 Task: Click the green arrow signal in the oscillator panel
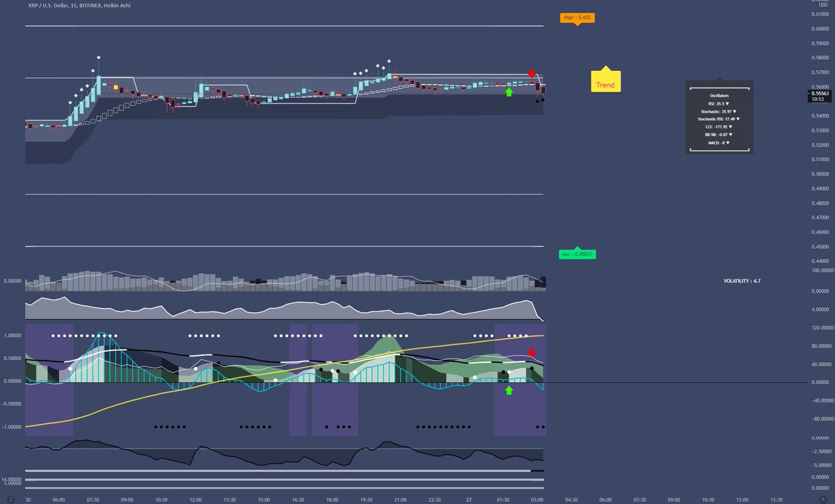pos(508,391)
